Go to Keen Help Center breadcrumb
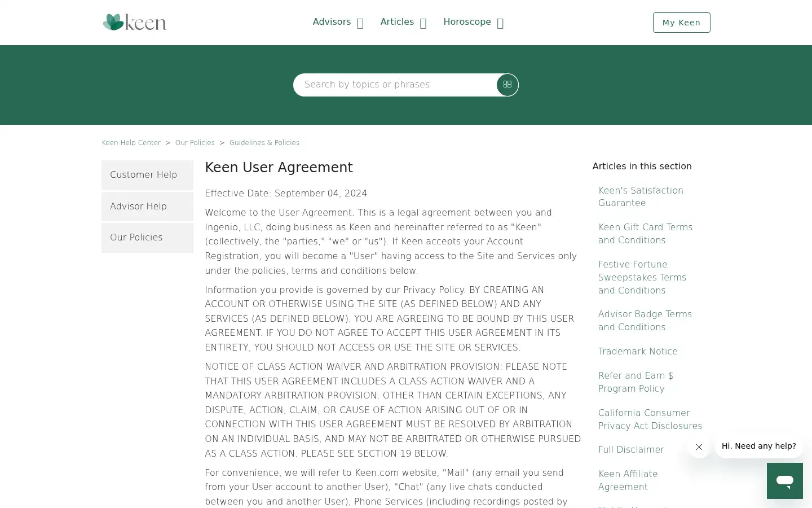 pos(131,143)
